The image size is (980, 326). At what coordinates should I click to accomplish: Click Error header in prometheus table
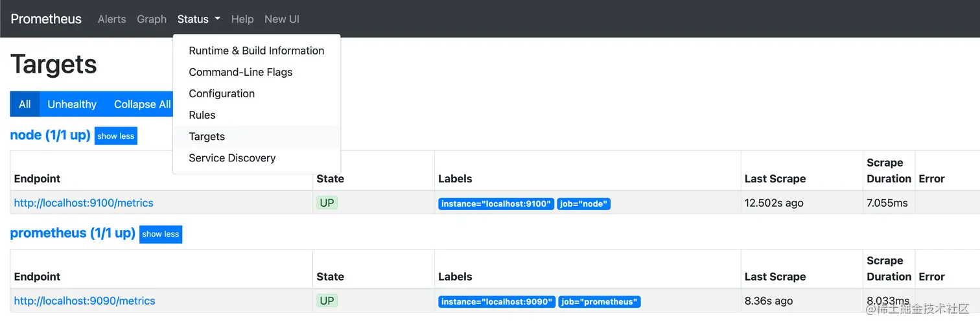pyautogui.click(x=931, y=277)
